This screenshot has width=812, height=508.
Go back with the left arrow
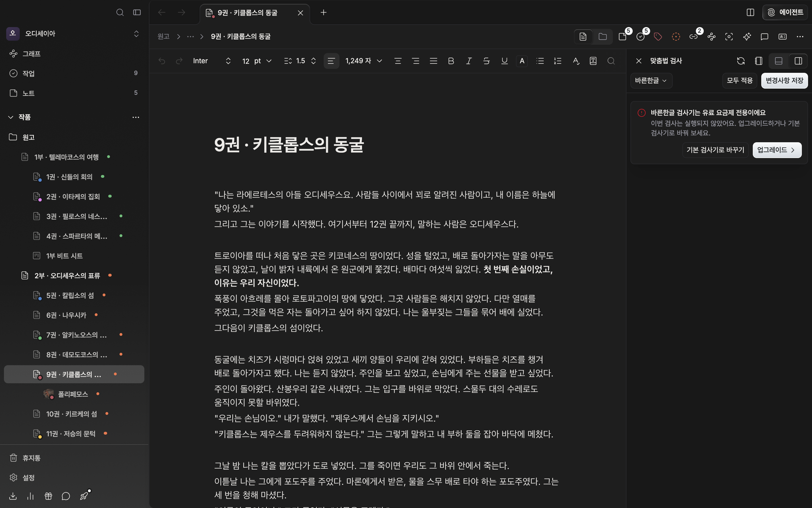pyautogui.click(x=162, y=12)
